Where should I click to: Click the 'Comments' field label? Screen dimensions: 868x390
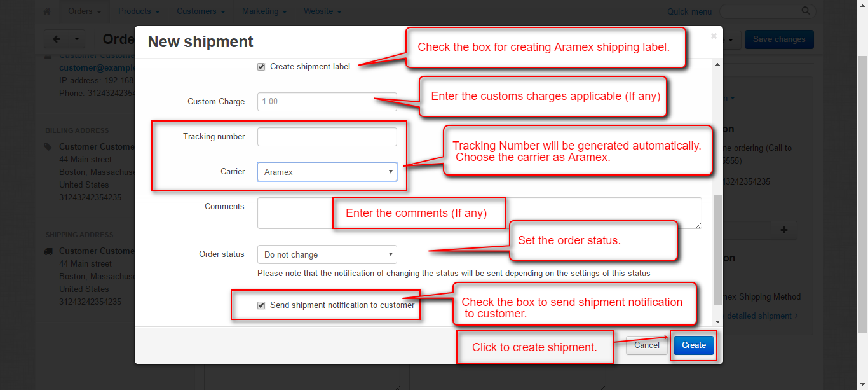click(x=224, y=207)
